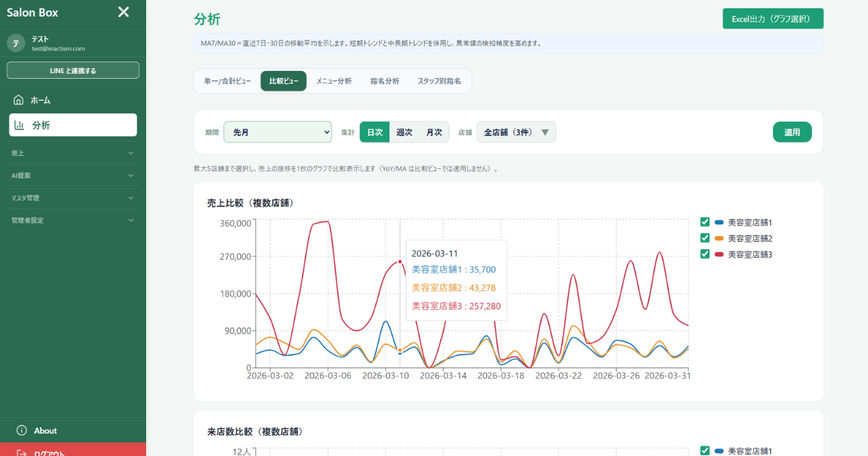Switch to the スタッフ別指名 tab

439,81
